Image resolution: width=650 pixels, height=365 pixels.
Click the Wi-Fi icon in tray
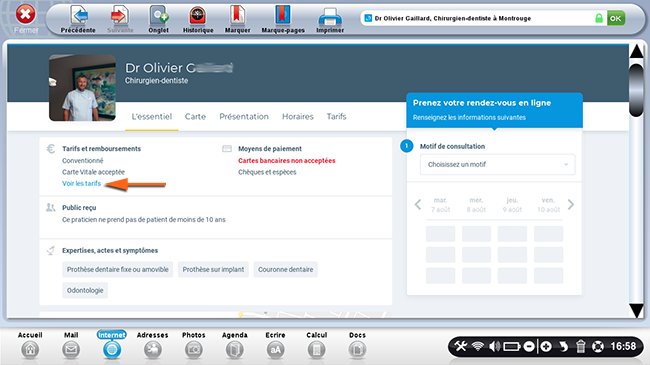click(478, 346)
